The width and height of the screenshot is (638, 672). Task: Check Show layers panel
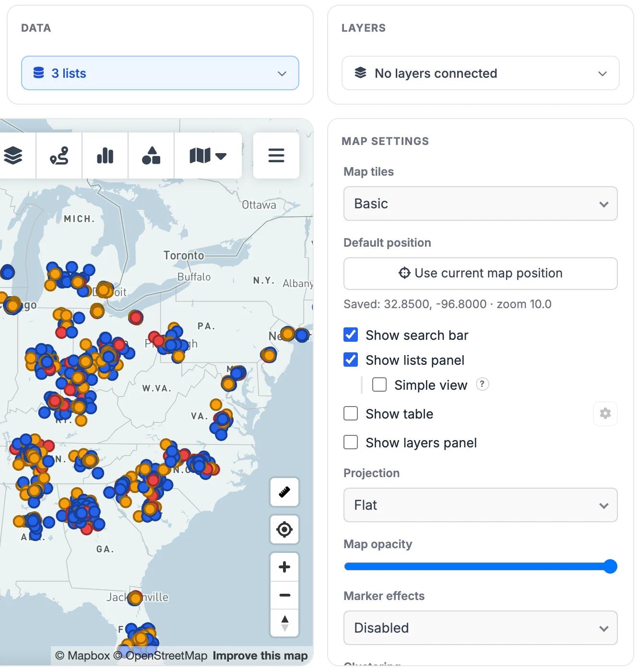tap(351, 442)
